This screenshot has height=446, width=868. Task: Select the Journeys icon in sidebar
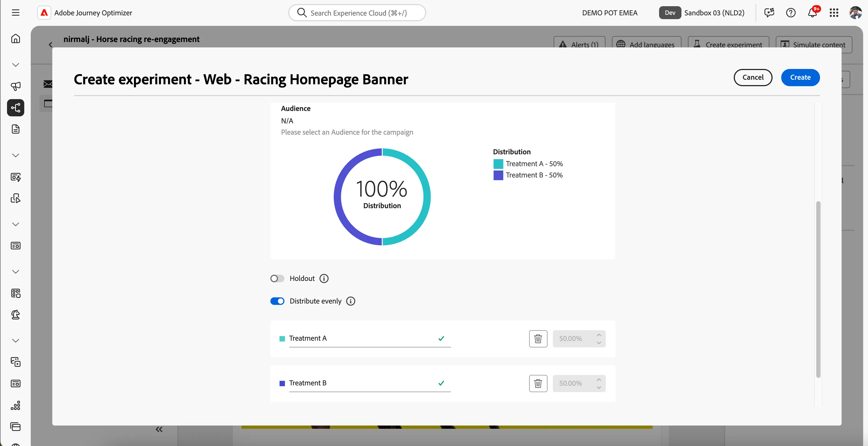coord(16,108)
